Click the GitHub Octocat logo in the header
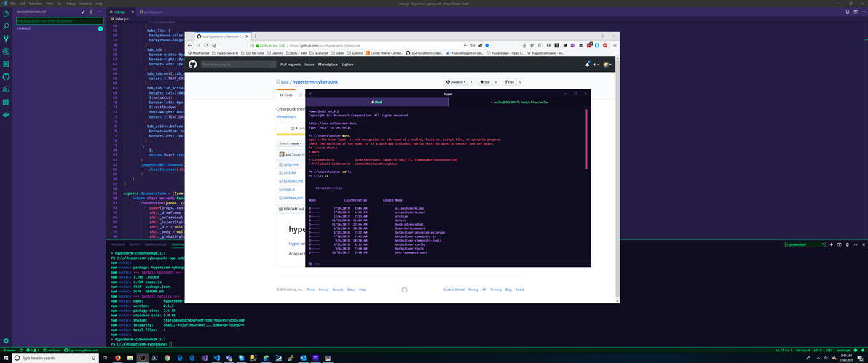This screenshot has height=363, width=868. (x=193, y=65)
